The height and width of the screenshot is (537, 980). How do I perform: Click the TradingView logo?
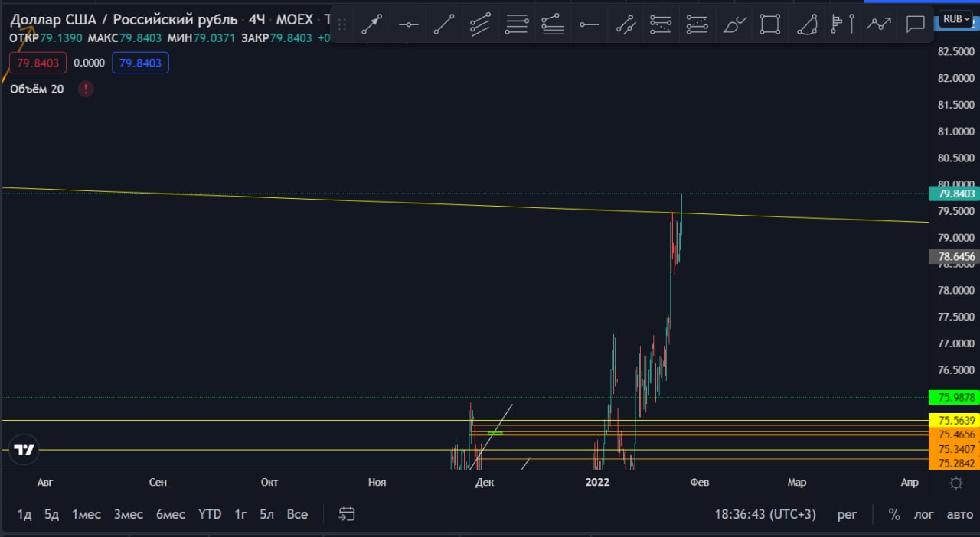click(24, 450)
